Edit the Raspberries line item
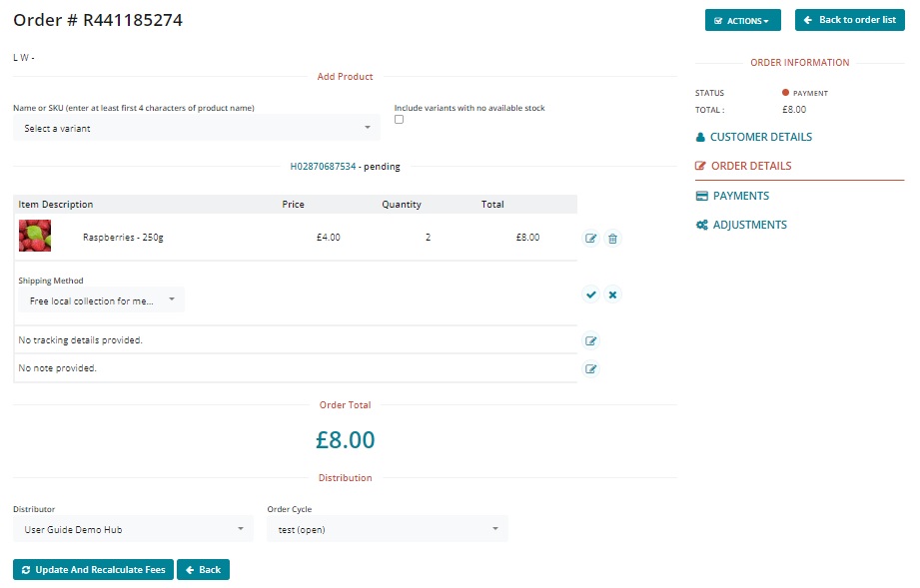Screen dimensions: 920x588 coord(590,239)
